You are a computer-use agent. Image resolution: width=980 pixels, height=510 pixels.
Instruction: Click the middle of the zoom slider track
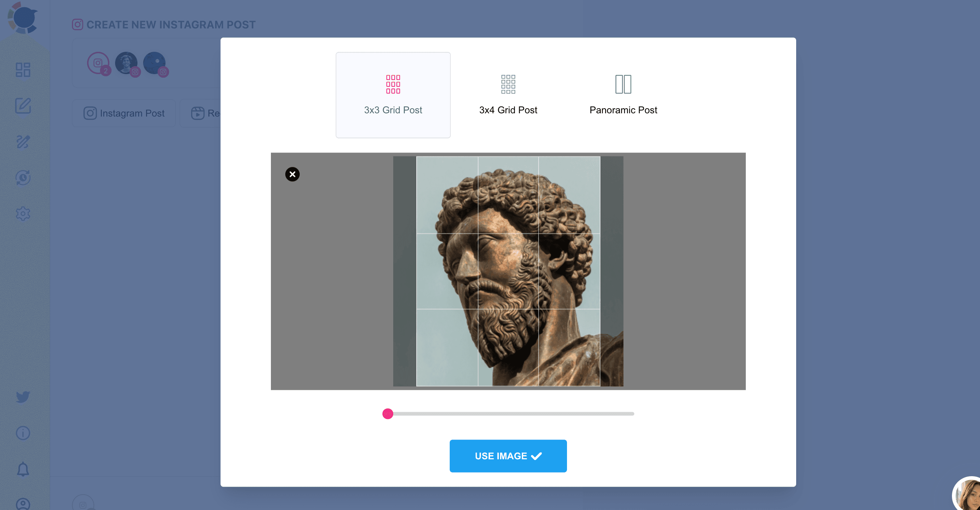tap(508, 413)
